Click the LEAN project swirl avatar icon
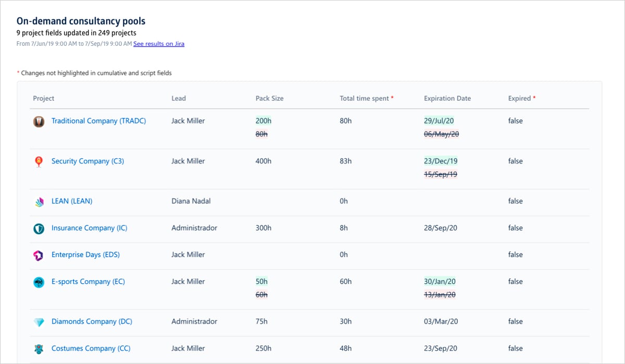Image resolution: width=625 pixels, height=364 pixels. tap(39, 202)
